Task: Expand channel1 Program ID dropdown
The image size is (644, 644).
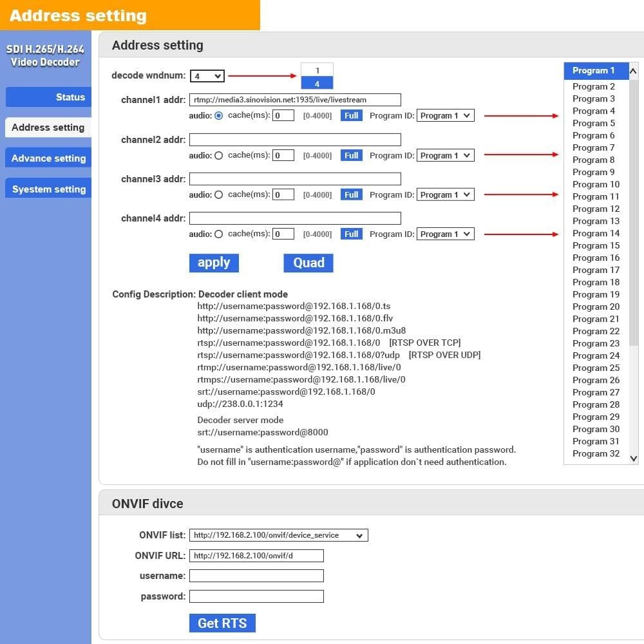Action: point(445,116)
